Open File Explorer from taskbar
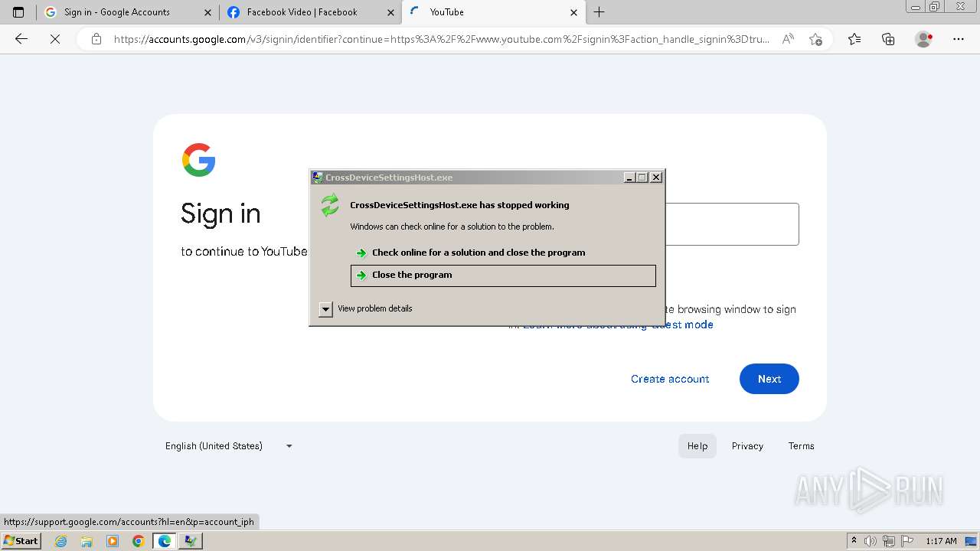 coord(87,541)
